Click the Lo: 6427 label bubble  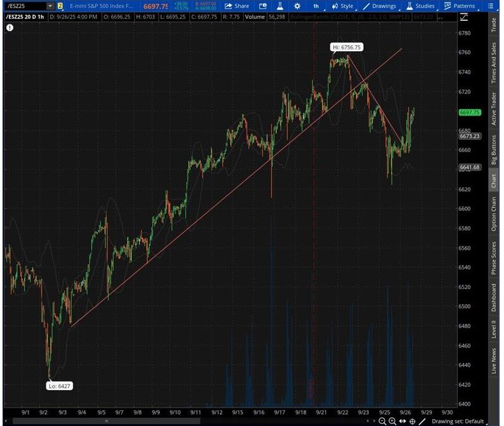click(x=59, y=386)
